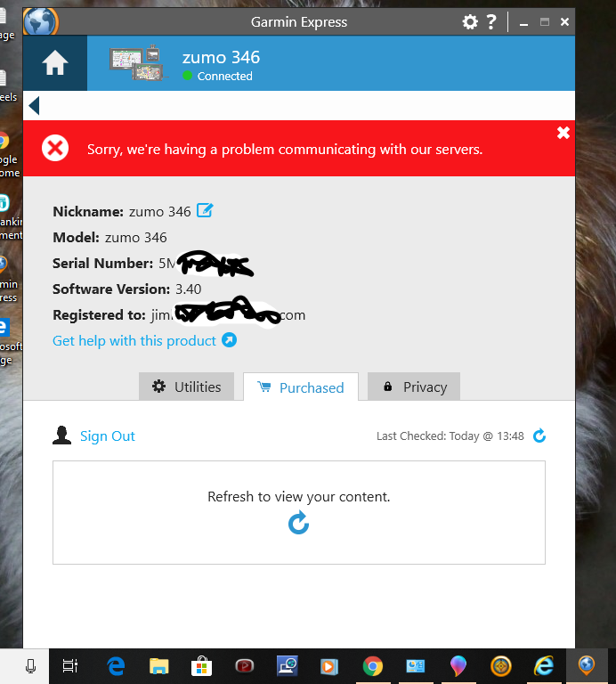Click large refresh icon in content box

(x=298, y=523)
